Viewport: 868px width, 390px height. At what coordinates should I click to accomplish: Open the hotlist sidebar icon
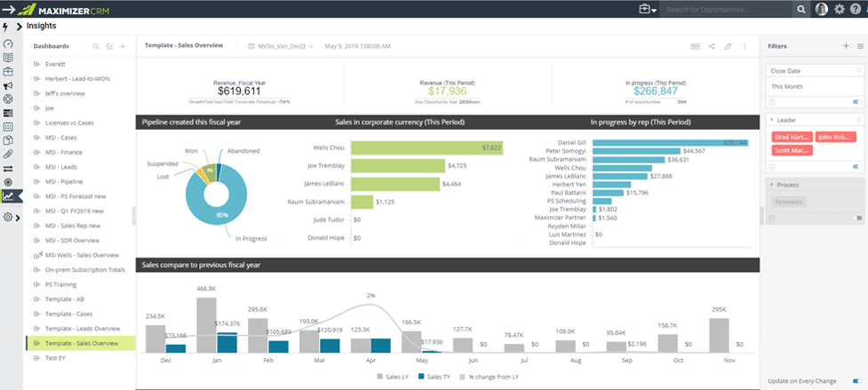pyautogui.click(x=8, y=113)
